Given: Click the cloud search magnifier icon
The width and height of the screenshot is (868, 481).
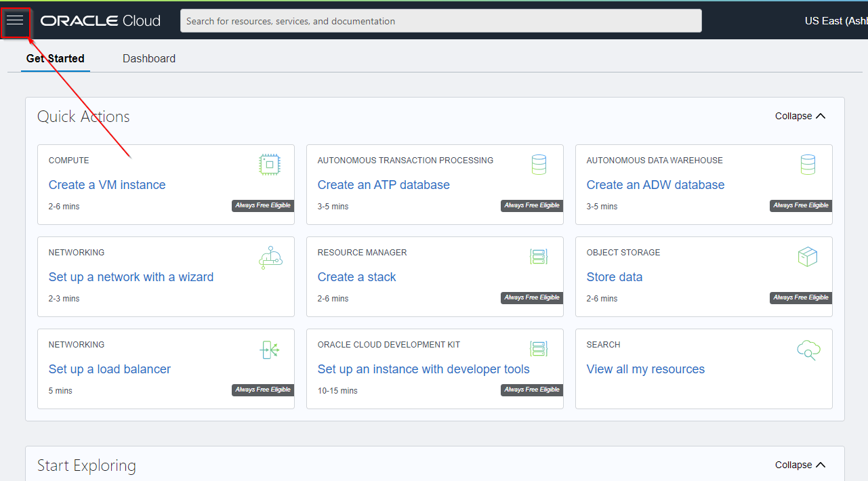Looking at the screenshot, I should [x=808, y=350].
